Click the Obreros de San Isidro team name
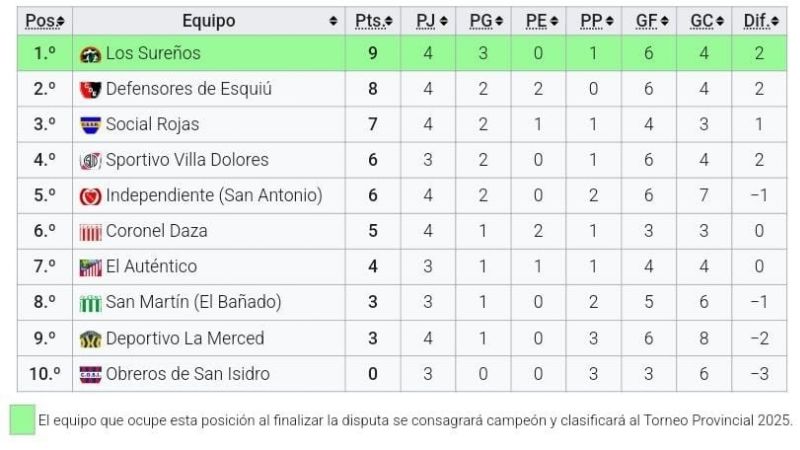Viewport: 800px width, 450px height. coord(188,375)
